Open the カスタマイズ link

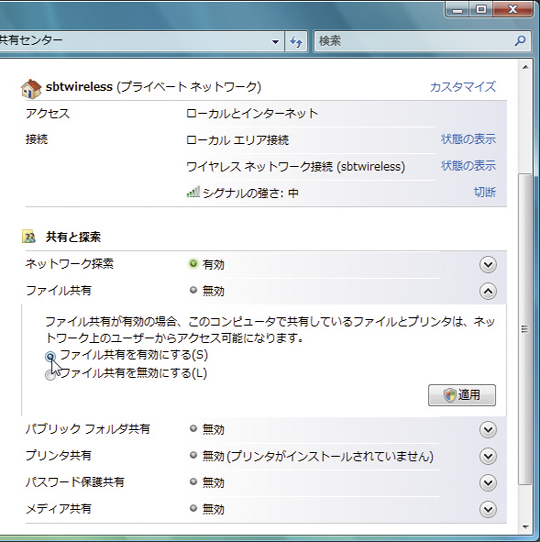pos(463,87)
